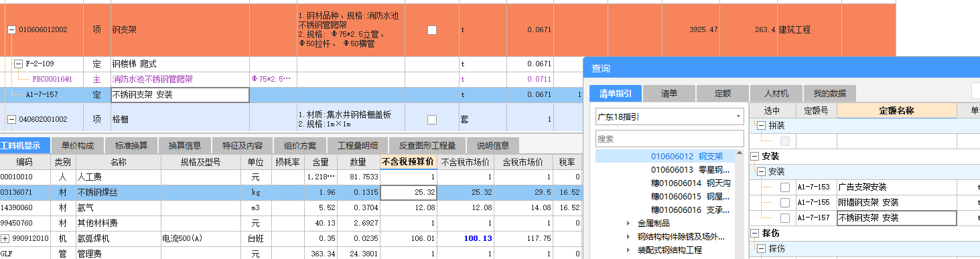Click the checkbox under 拼装 group
This screenshot has width=980, height=259.
784,141
